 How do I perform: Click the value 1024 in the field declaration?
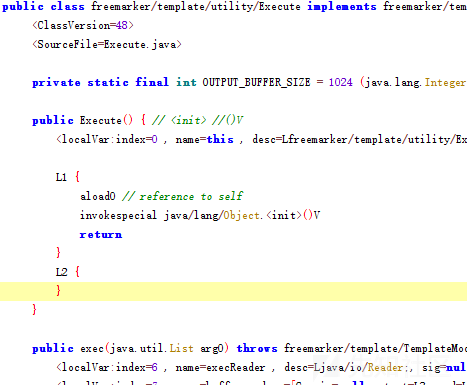tap(340, 82)
